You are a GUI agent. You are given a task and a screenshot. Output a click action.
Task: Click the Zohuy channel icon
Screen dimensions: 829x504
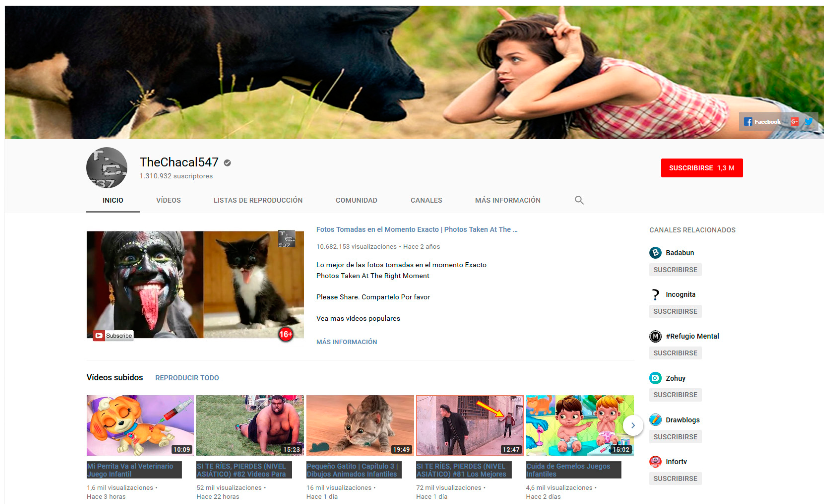pos(655,378)
